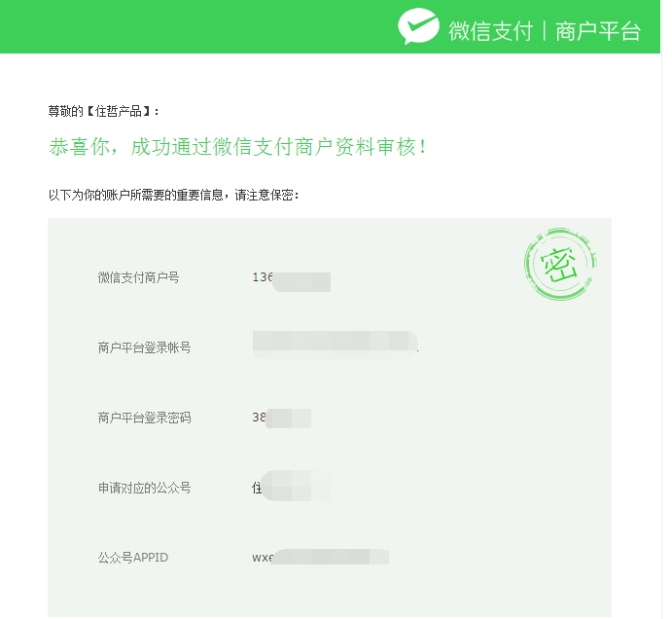Click the divider between 微信支付 and 商户平台
The image size is (672, 619).
pyautogui.click(x=545, y=30)
